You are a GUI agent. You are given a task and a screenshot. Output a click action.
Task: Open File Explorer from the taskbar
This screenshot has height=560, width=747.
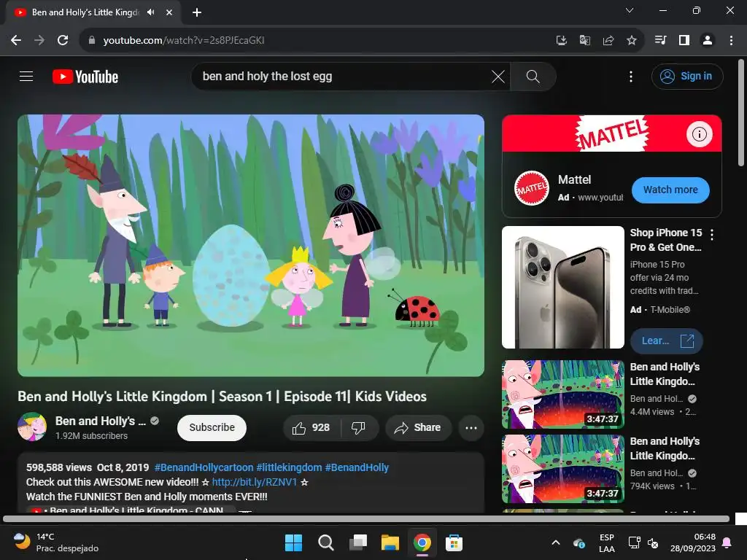click(390, 542)
